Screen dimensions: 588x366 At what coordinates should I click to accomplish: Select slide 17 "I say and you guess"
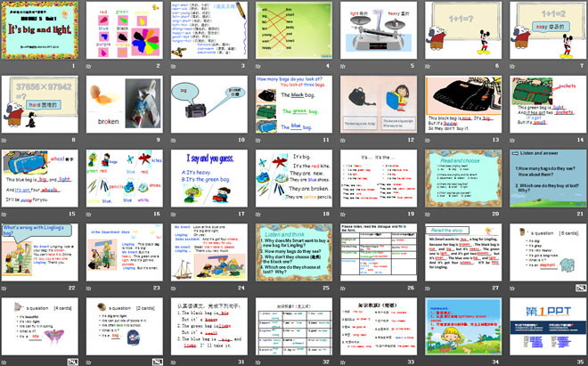coord(209,178)
